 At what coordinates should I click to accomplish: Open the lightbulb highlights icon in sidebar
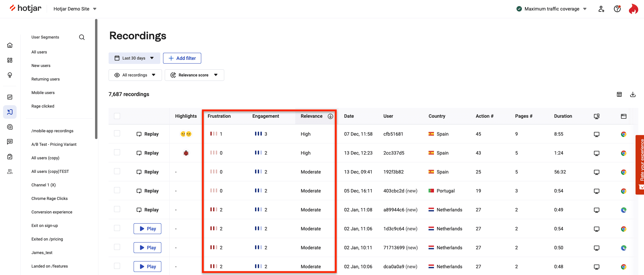click(10, 75)
